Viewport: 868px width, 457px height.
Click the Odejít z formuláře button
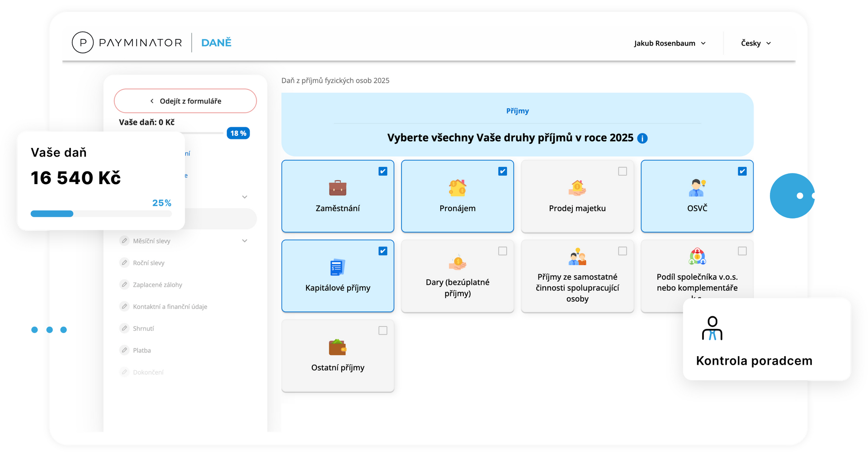point(185,101)
